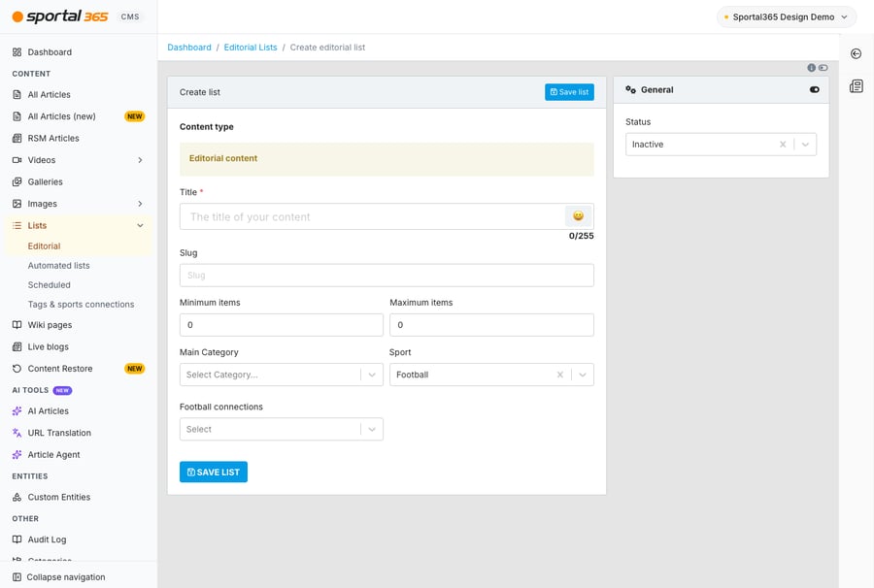Click the URL Translation icon

[x=17, y=433]
